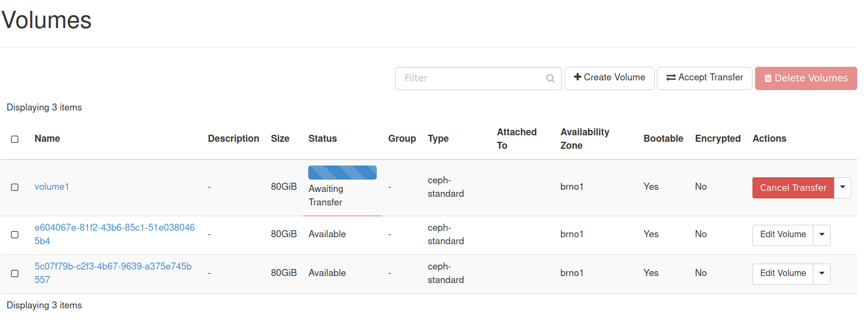Open the 5c07f79b-c2f3 volume link
Screen dimensions: 868x324
point(113,267)
